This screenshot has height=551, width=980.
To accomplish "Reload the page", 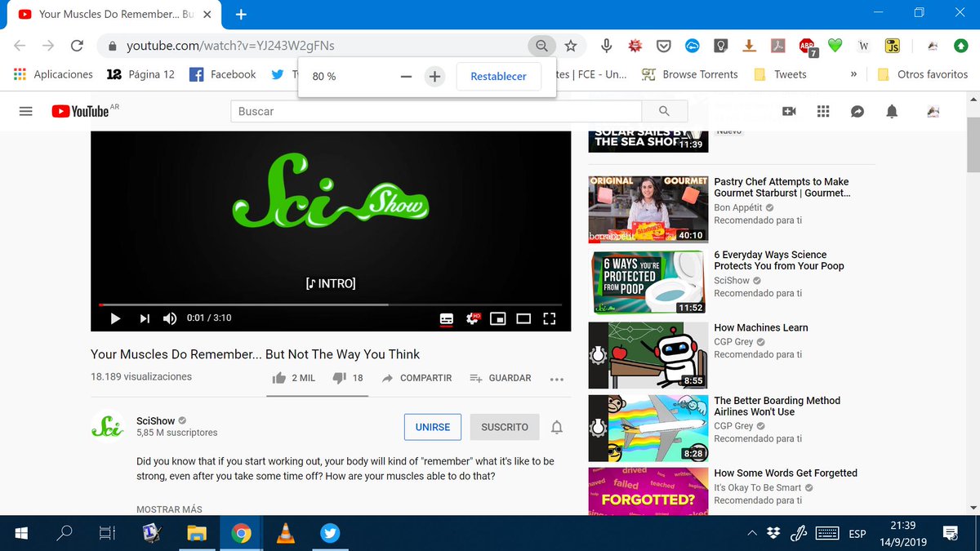I will [77, 47].
